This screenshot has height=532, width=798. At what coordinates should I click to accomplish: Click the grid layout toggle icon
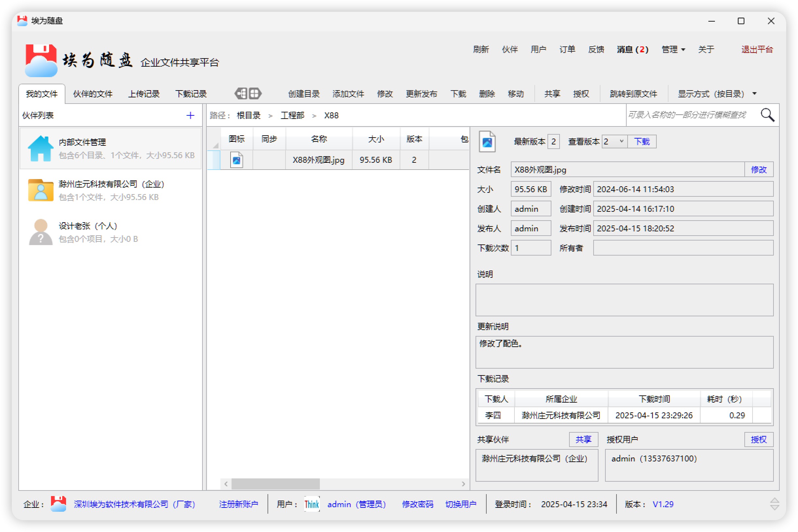coord(255,93)
